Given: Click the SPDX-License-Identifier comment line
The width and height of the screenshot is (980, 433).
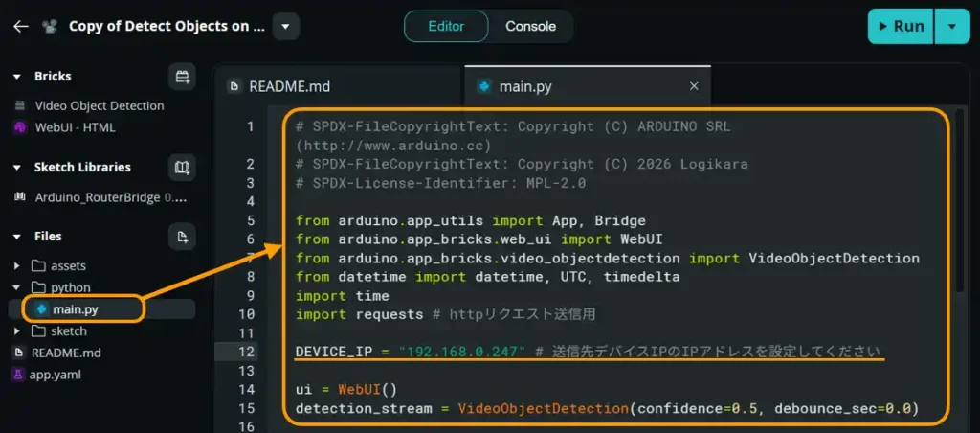Looking at the screenshot, I should click(440, 183).
